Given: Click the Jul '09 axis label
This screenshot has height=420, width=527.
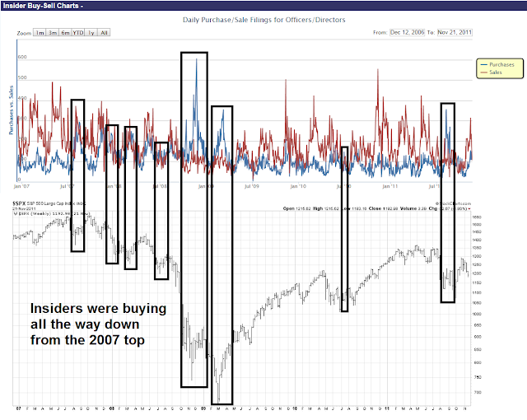Looking at the screenshot, I should pos(252,186).
